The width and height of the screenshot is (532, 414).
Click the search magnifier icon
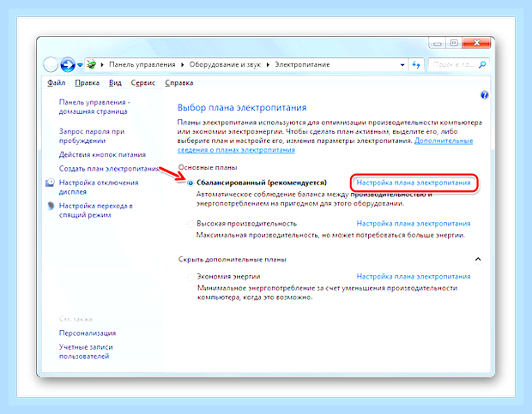[x=482, y=64]
